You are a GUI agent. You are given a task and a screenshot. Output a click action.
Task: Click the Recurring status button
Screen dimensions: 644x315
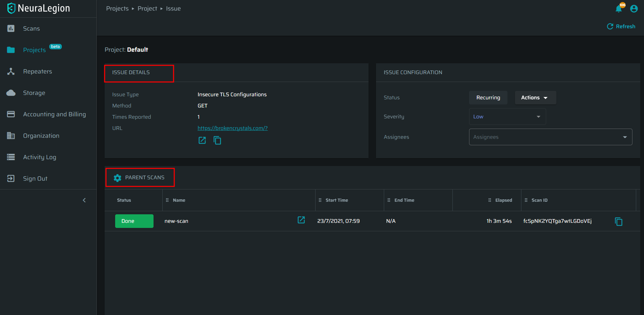488,98
